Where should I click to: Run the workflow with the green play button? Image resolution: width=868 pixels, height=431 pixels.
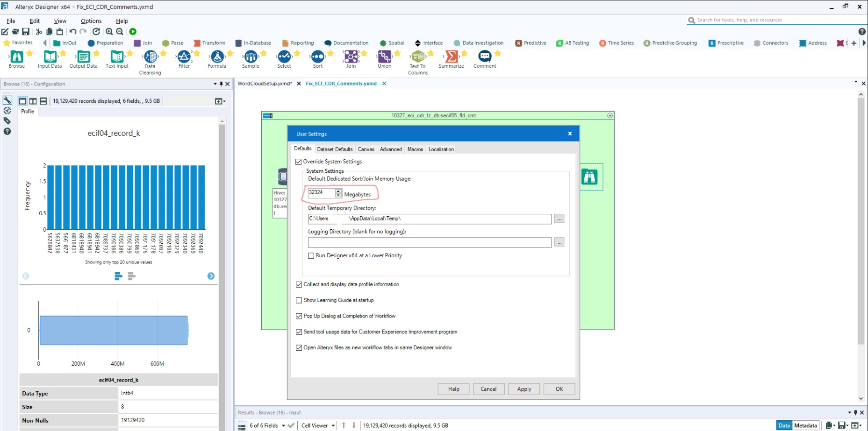coord(133,32)
